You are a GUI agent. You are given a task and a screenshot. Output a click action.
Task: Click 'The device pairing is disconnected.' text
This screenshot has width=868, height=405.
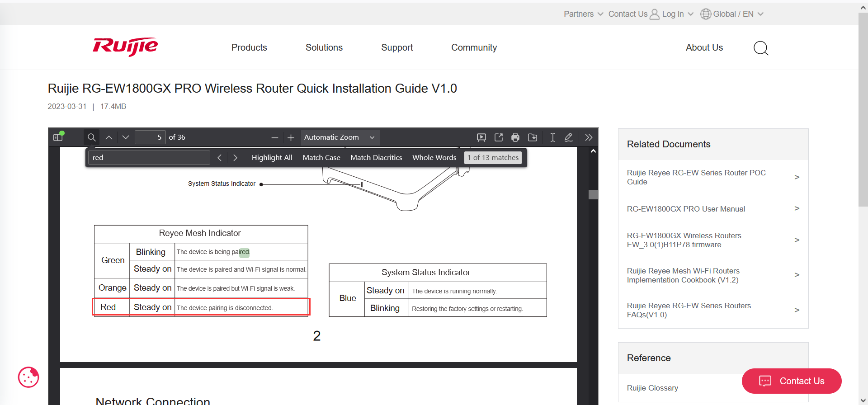click(x=225, y=308)
